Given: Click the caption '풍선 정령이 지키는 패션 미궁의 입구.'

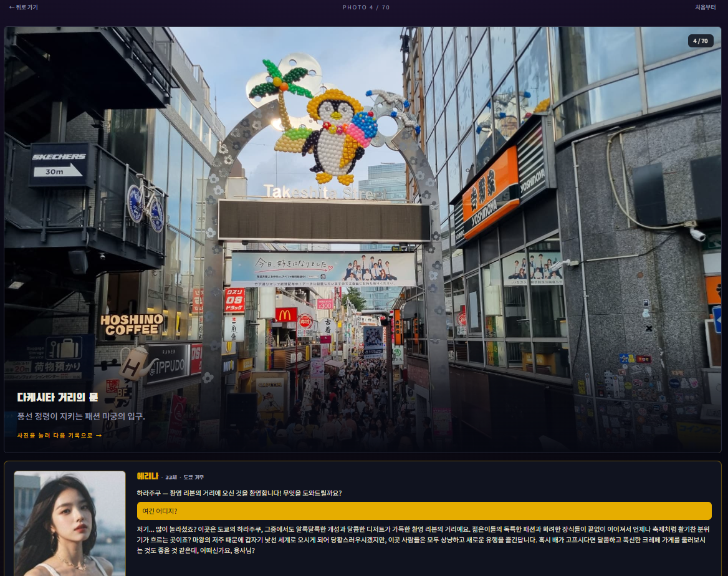Looking at the screenshot, I should click(x=81, y=416).
